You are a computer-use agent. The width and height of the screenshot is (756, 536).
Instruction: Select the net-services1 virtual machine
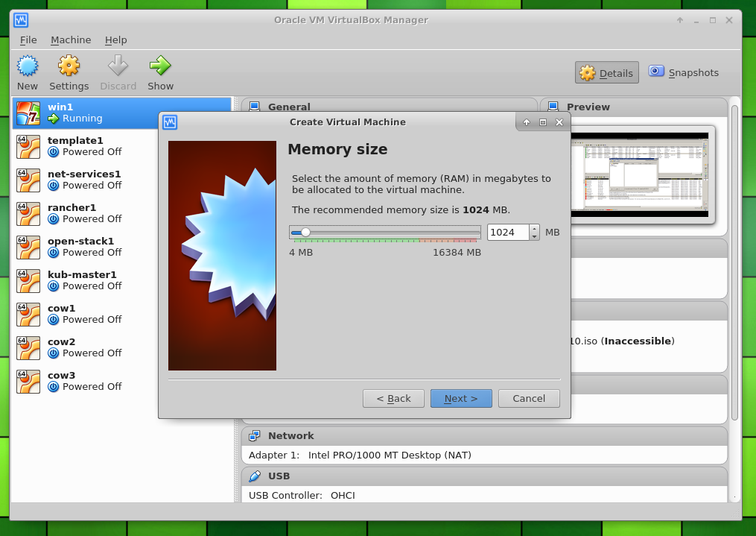pyautogui.click(x=122, y=180)
